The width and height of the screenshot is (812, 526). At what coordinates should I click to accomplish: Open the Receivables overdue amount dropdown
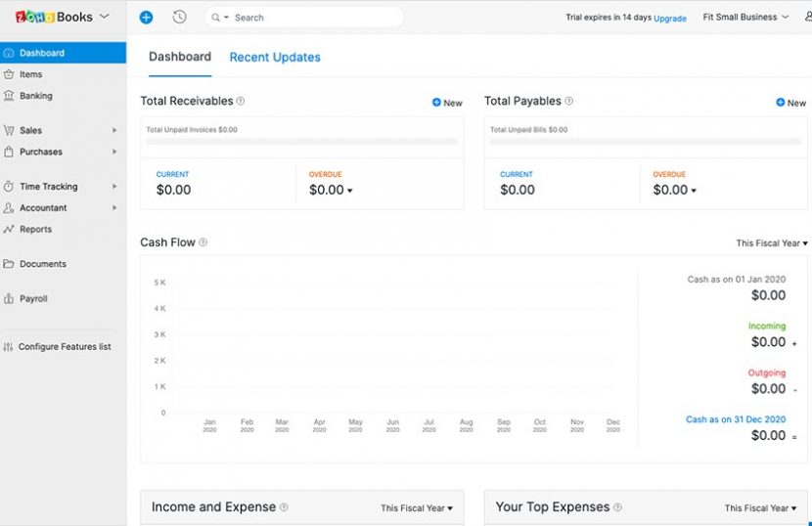coord(350,191)
